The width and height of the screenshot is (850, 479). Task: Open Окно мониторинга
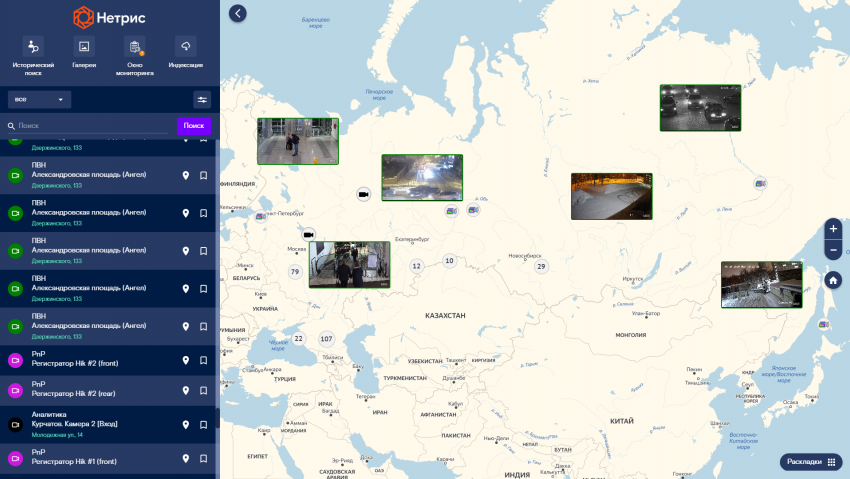(x=134, y=56)
